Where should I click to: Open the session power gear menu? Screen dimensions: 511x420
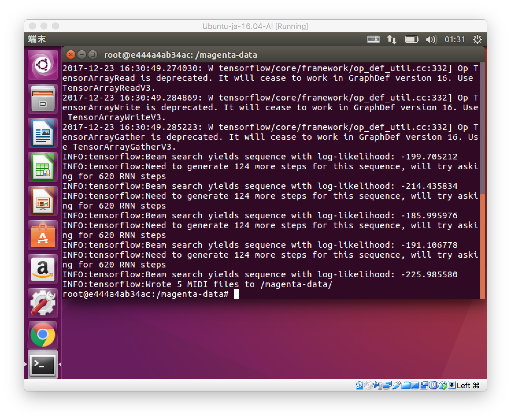[x=477, y=39]
